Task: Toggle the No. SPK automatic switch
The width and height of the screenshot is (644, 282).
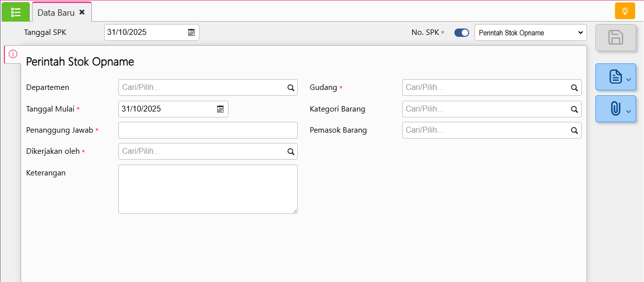Action: tap(461, 33)
